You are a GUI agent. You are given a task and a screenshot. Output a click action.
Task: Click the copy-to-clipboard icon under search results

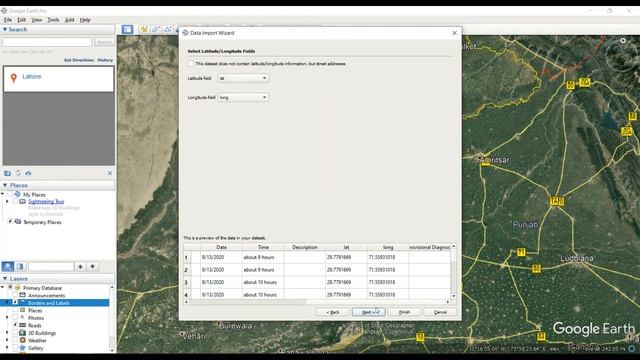[18, 173]
